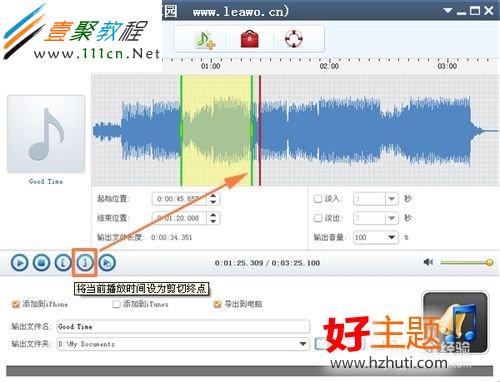Viewport: 500px width, 382px height.
Task: Click the playback time 0:01:25.309 readout
Action: coord(239,263)
